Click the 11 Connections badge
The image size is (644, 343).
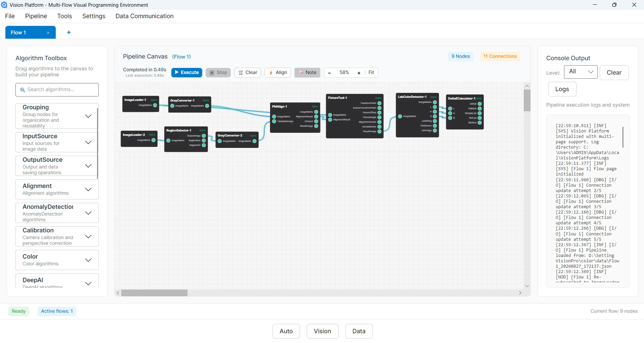click(500, 56)
